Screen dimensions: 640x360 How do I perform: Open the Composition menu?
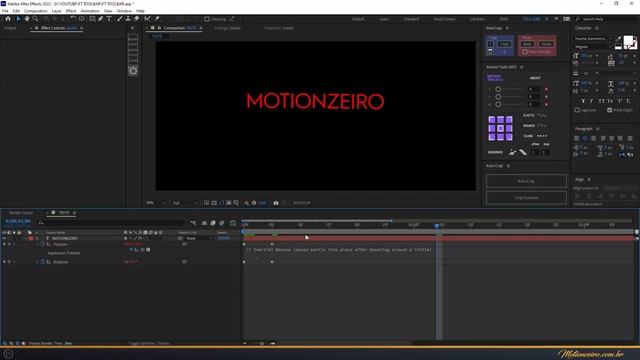[x=36, y=11]
